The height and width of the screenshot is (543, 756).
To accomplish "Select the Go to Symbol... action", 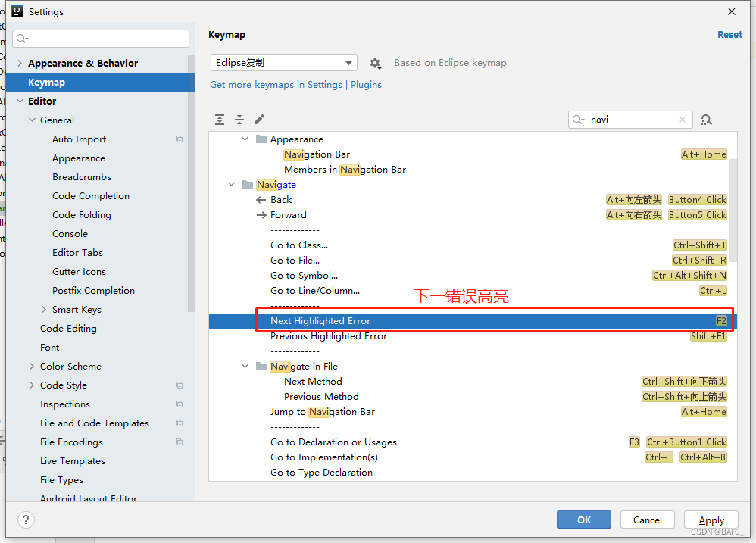I will 473,276.
